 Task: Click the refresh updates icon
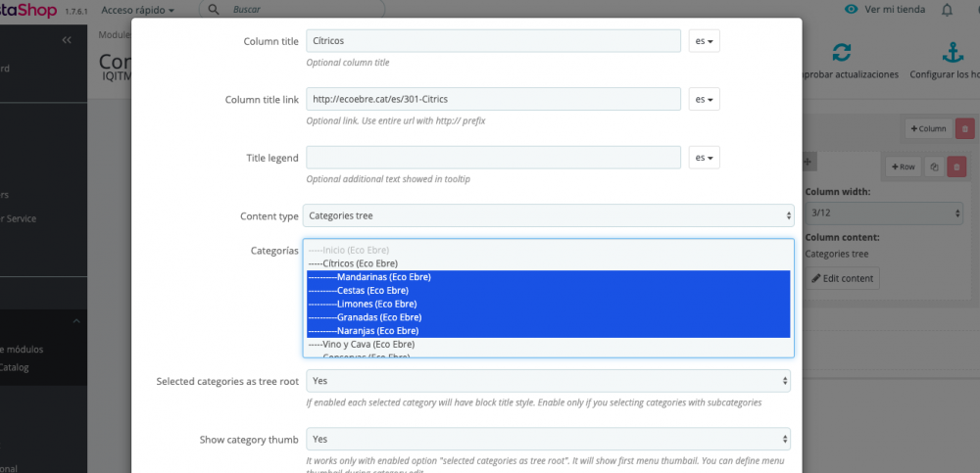click(x=841, y=53)
